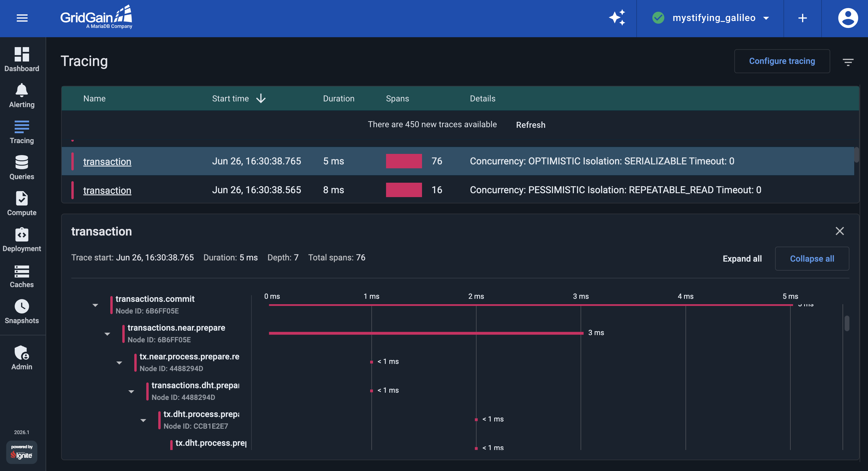Open the traces filter icon
The image size is (868, 471).
tap(848, 62)
